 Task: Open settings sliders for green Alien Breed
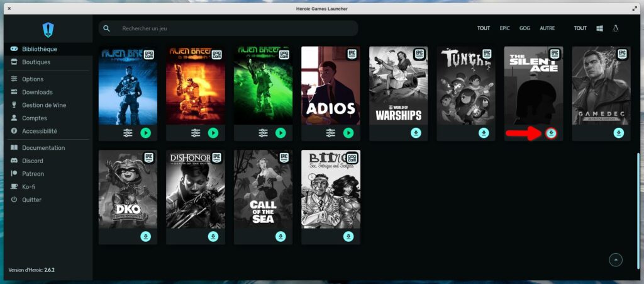pyautogui.click(x=264, y=133)
